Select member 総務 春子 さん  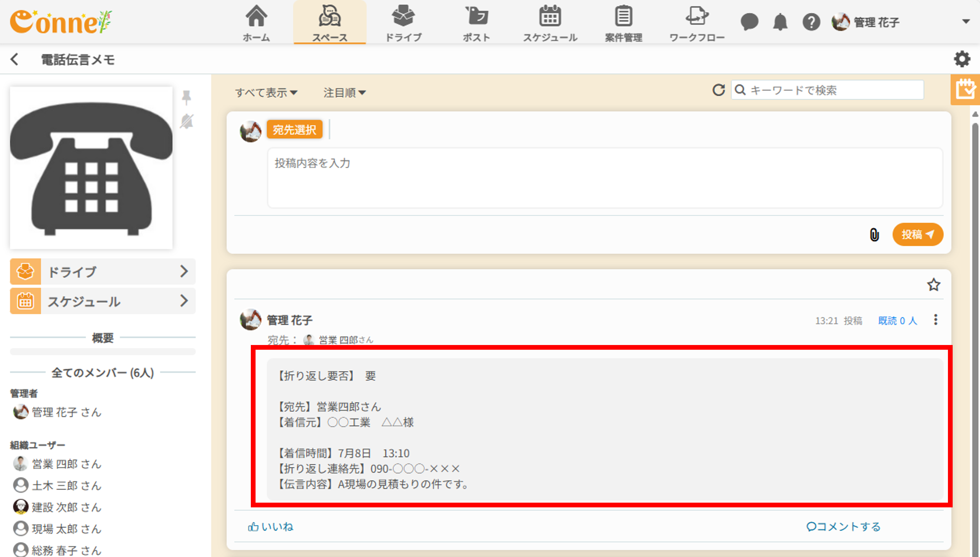tap(57, 550)
